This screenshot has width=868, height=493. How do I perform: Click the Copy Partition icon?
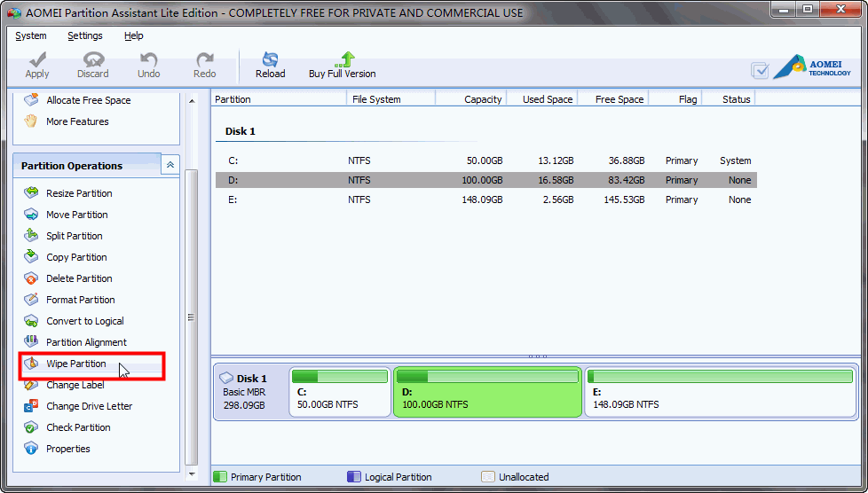tap(31, 257)
